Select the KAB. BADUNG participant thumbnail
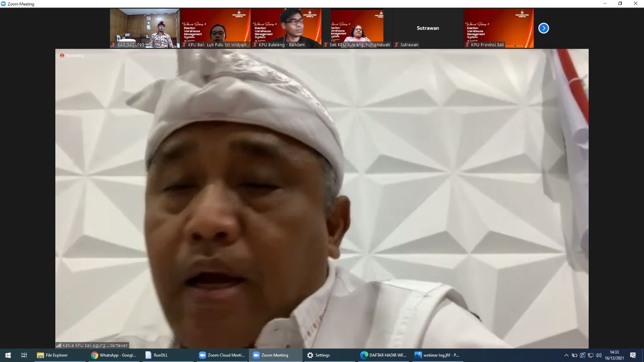The width and height of the screenshot is (644, 362). (x=145, y=28)
